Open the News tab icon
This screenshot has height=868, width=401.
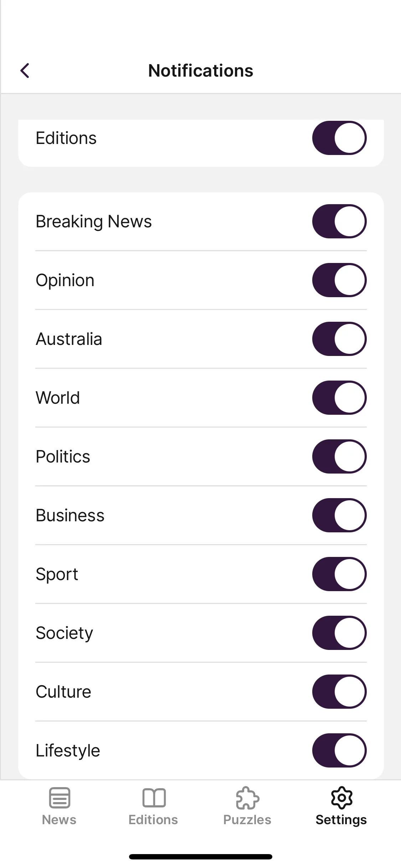(60, 797)
